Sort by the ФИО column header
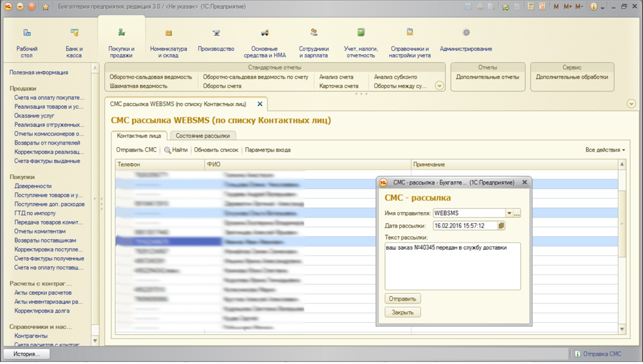The image size is (643, 364). coord(308,164)
